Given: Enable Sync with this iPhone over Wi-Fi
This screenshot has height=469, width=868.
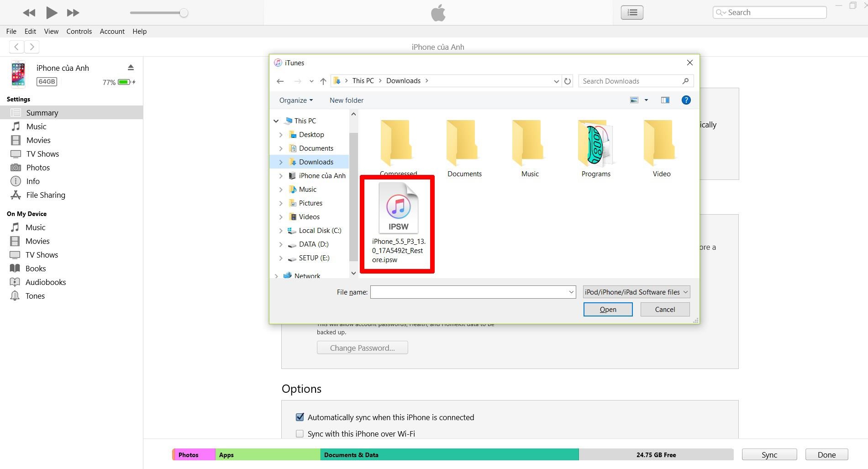Looking at the screenshot, I should click(x=300, y=433).
